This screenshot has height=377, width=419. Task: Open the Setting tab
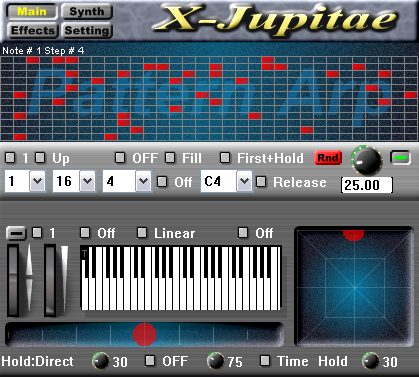pyautogui.click(x=87, y=30)
